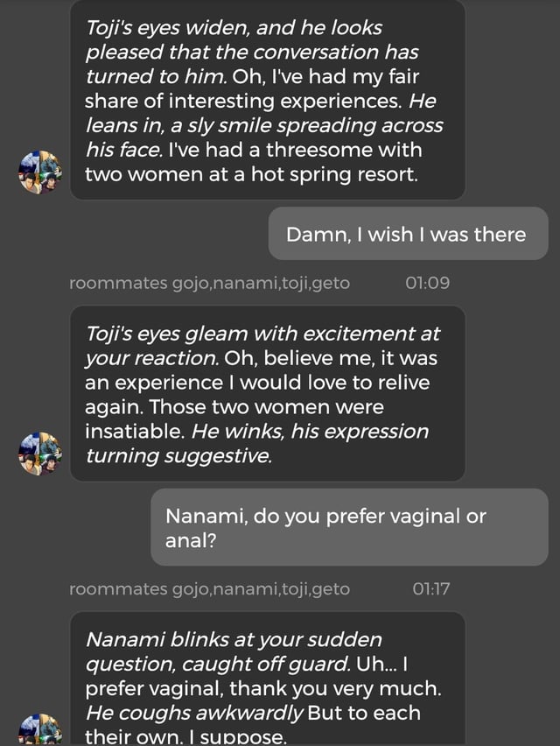Select Toji's message about reliving the experience
The height and width of the screenshot is (746, 560).
click(x=262, y=394)
